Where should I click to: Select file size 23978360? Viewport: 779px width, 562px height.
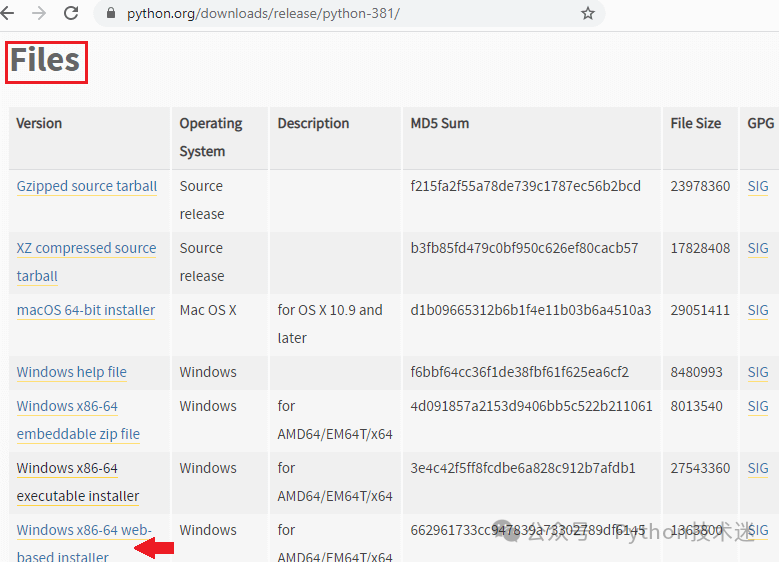701,186
